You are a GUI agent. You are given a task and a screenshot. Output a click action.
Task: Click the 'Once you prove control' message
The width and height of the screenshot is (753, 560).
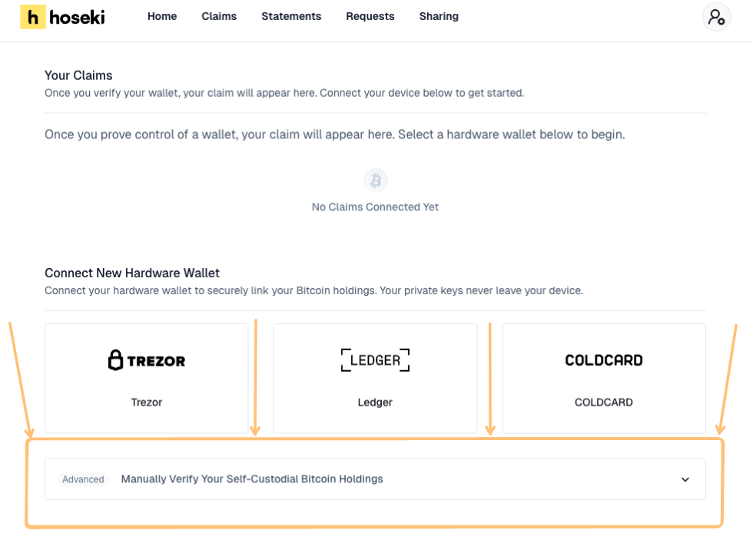coord(335,134)
